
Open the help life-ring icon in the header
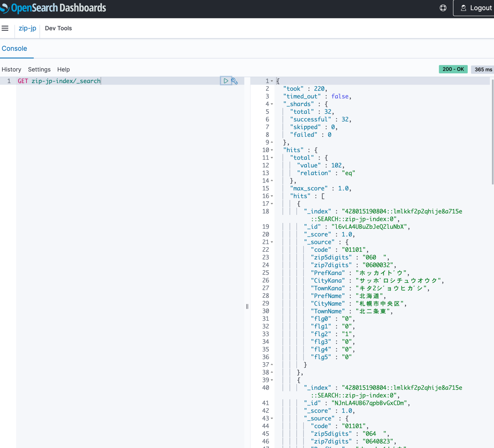(x=443, y=7)
